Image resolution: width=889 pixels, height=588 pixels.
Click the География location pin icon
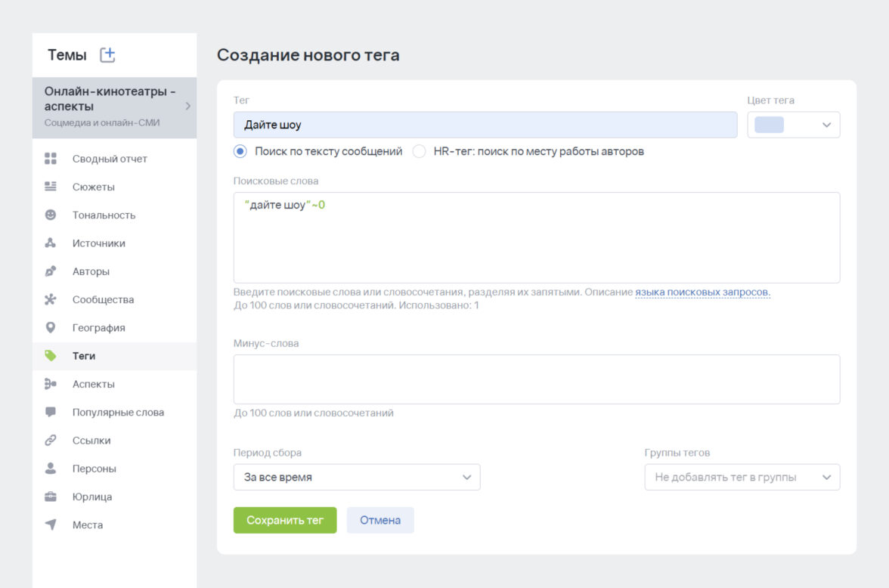[51, 328]
